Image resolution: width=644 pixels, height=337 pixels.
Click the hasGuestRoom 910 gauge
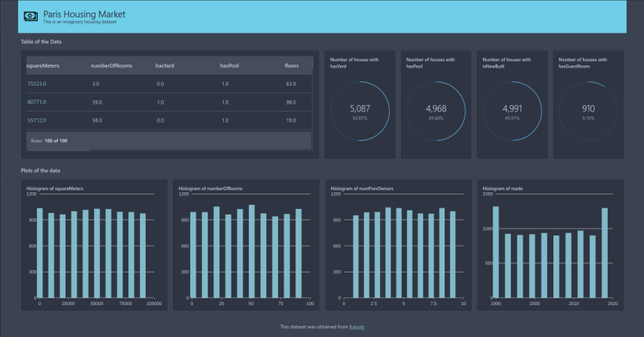(x=588, y=111)
